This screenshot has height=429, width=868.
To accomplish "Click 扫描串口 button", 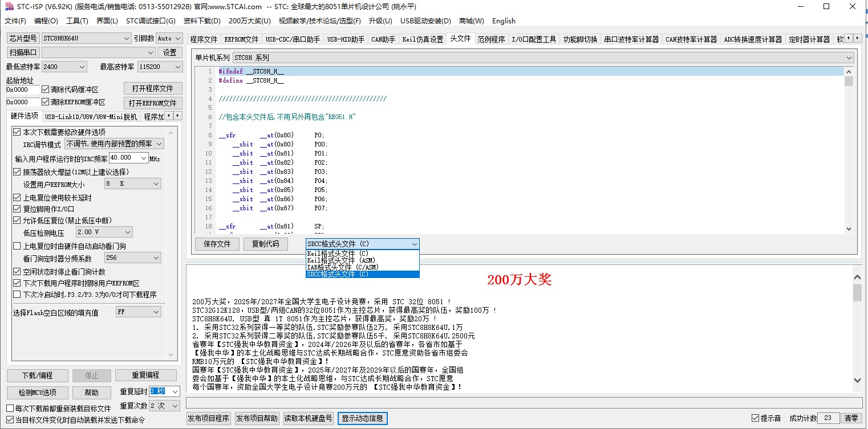I will [x=23, y=52].
